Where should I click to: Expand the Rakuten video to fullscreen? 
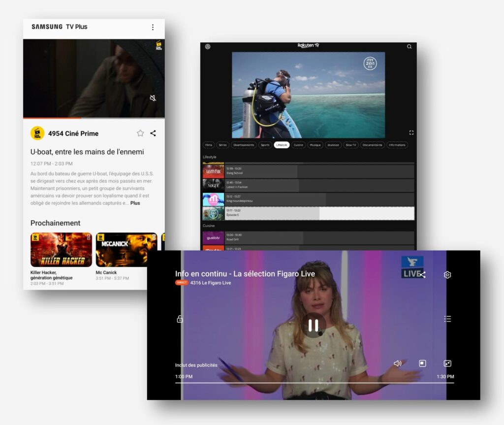click(x=411, y=132)
